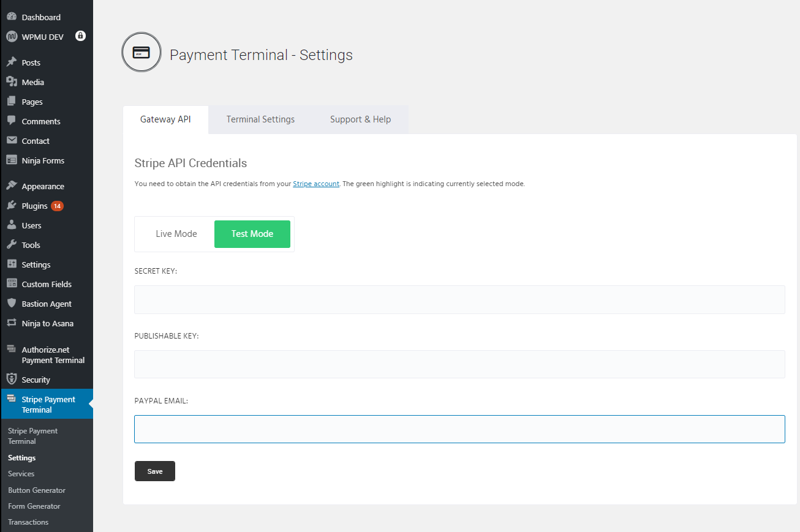Image resolution: width=800 pixels, height=532 pixels.
Task: Open Transactions submenu link
Action: pyautogui.click(x=28, y=522)
